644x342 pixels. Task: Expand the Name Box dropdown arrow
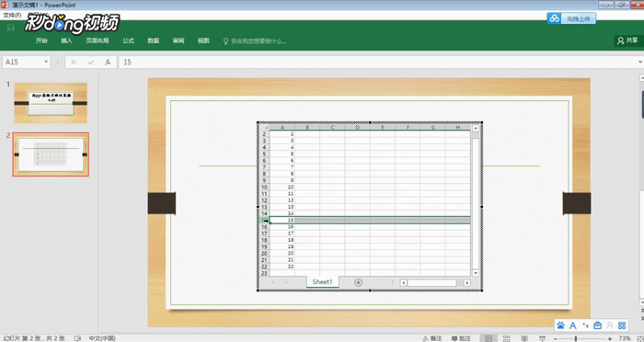coord(46,62)
